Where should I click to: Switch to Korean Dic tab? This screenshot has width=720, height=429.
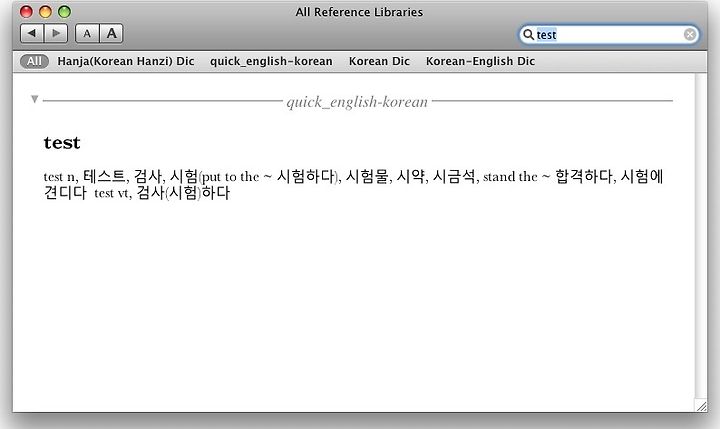pos(379,61)
